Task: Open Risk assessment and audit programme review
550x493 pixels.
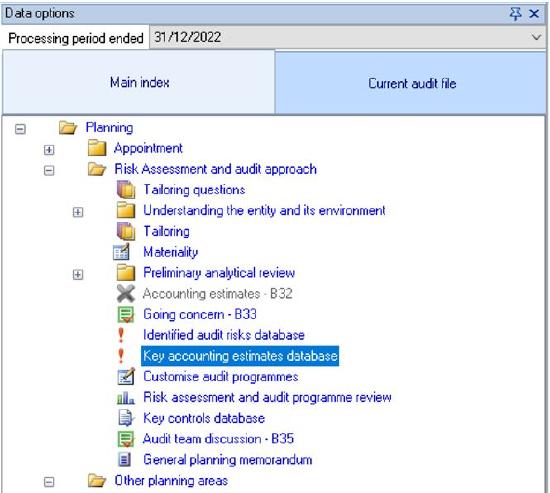Action: [267, 397]
